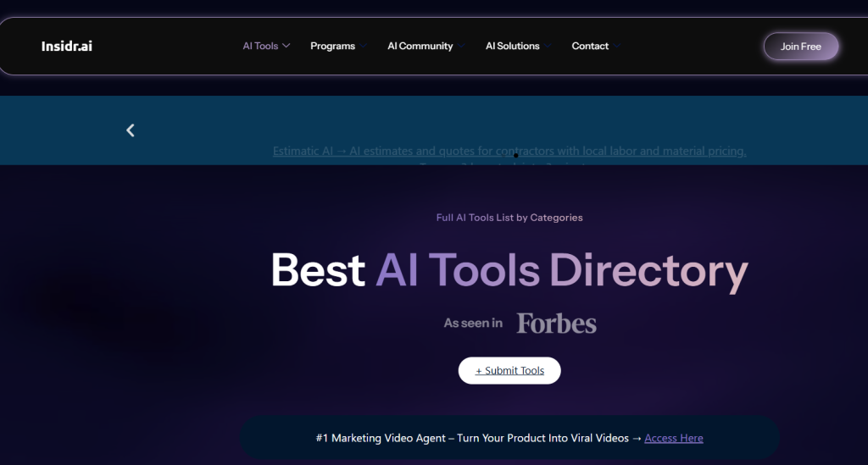This screenshot has width=868, height=465.
Task: Click the Forbes logo
Action: [x=556, y=323]
